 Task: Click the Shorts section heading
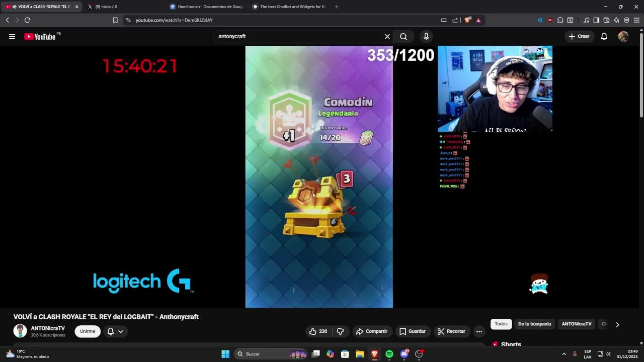point(511,344)
